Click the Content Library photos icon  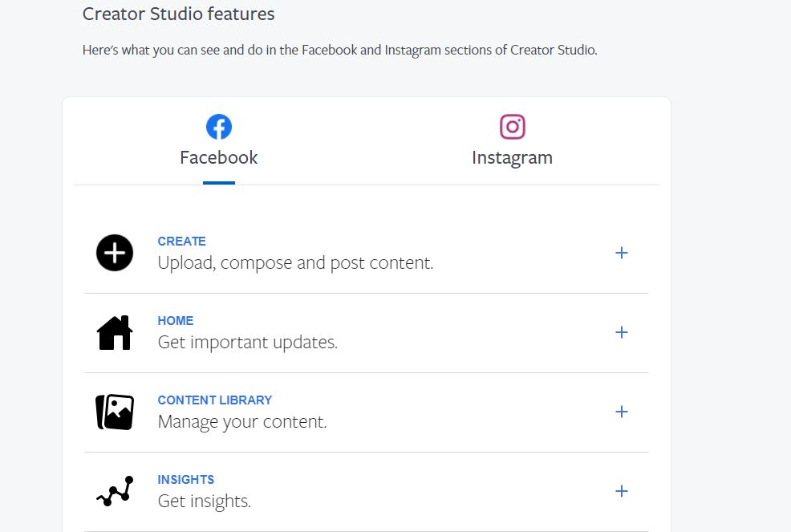tap(115, 412)
